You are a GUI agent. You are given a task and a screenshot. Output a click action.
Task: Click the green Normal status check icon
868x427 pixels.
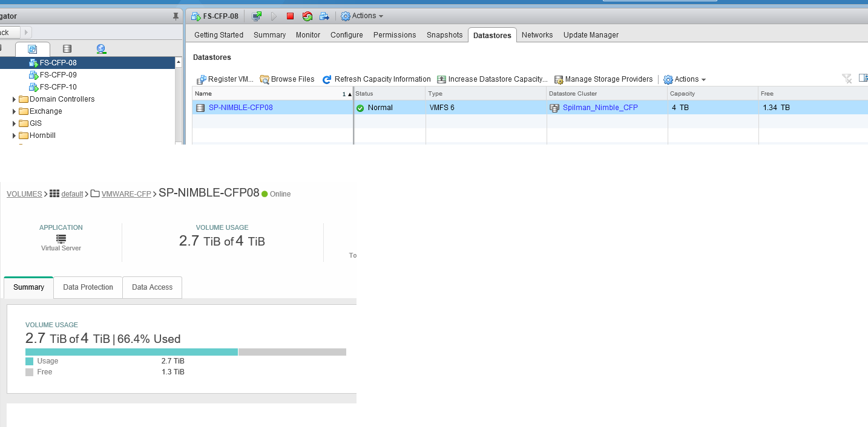pos(360,108)
